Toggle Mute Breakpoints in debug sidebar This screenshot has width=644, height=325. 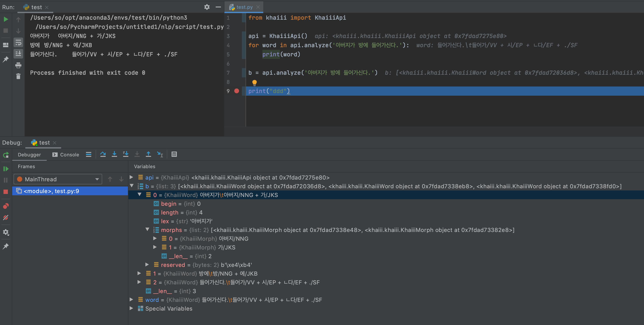[6, 217]
